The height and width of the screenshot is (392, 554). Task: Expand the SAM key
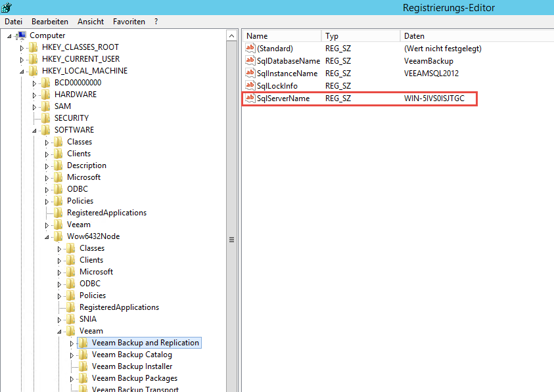(x=34, y=107)
